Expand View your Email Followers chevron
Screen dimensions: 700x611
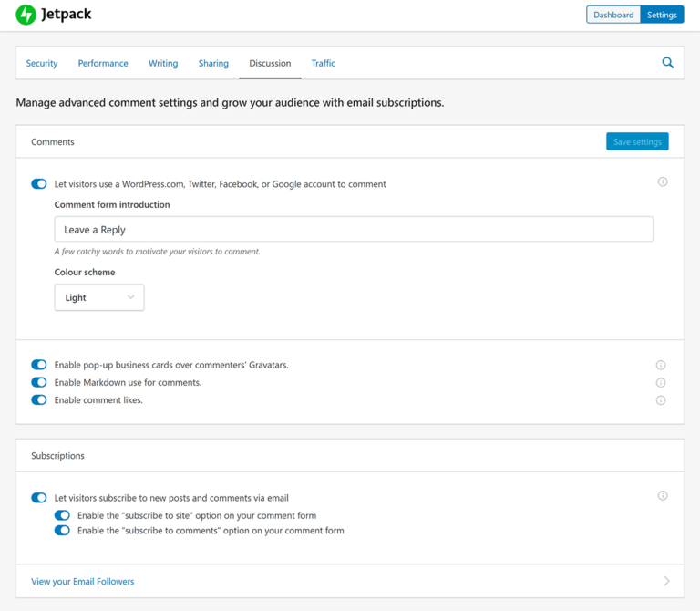(x=666, y=581)
